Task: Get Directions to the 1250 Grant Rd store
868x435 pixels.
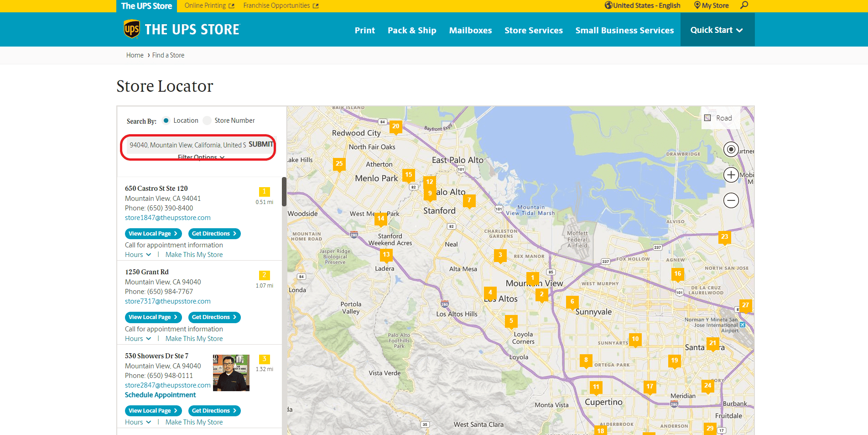Action: point(214,317)
